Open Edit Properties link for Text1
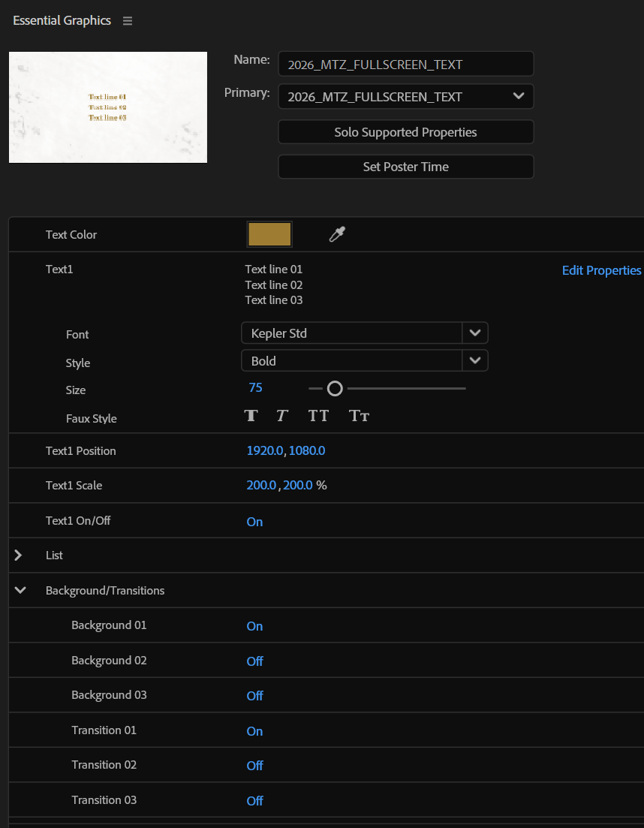Viewport: 644px width, 828px height. (602, 270)
